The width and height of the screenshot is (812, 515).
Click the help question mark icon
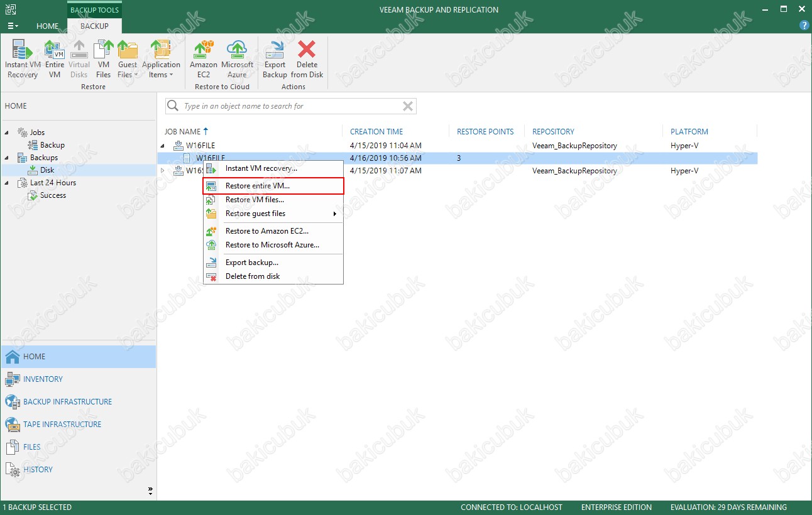[x=804, y=26]
